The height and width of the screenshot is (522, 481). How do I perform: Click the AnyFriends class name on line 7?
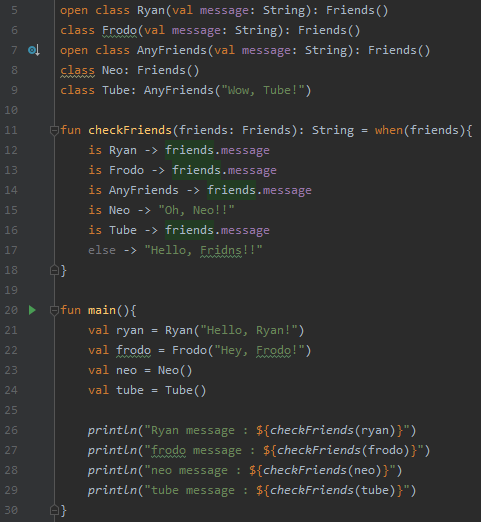click(172, 50)
